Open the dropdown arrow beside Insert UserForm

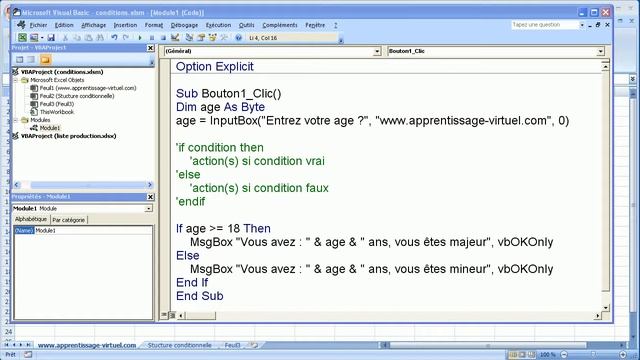(x=42, y=38)
